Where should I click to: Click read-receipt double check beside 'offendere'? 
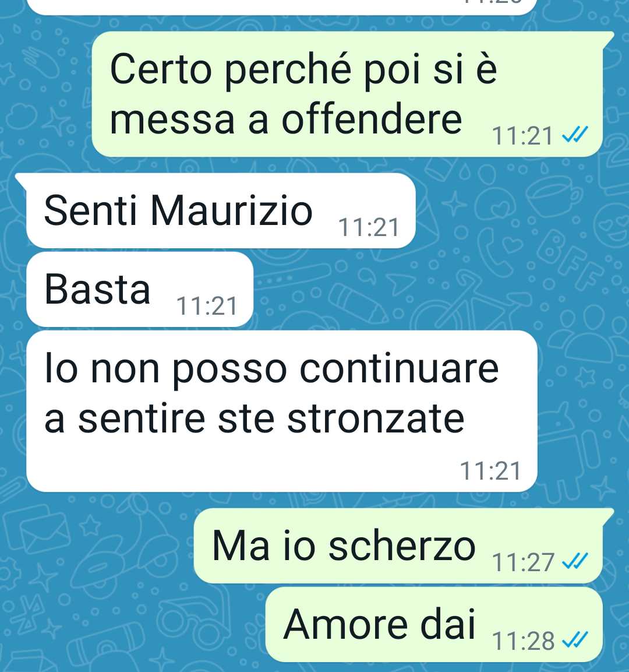tap(575, 136)
